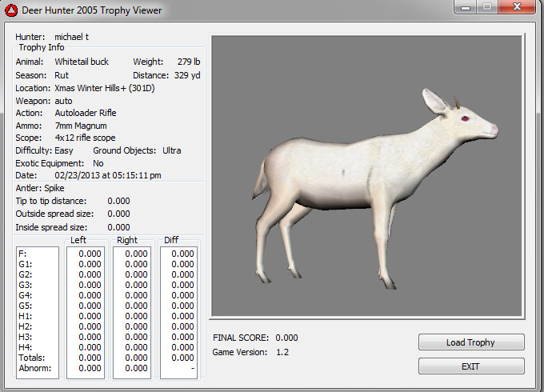The height and width of the screenshot is (392, 544).
Task: Click the hunter name 'michael t'
Action: [74, 37]
